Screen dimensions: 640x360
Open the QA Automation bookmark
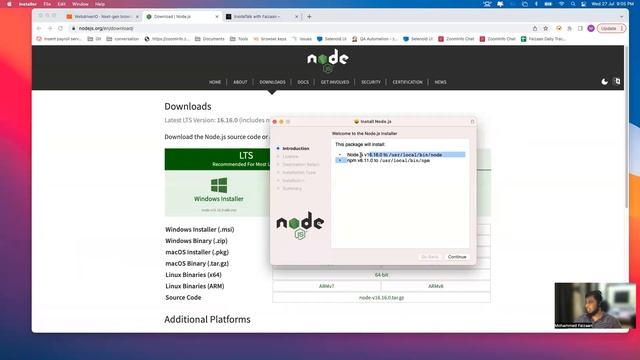pyautogui.click(x=374, y=39)
